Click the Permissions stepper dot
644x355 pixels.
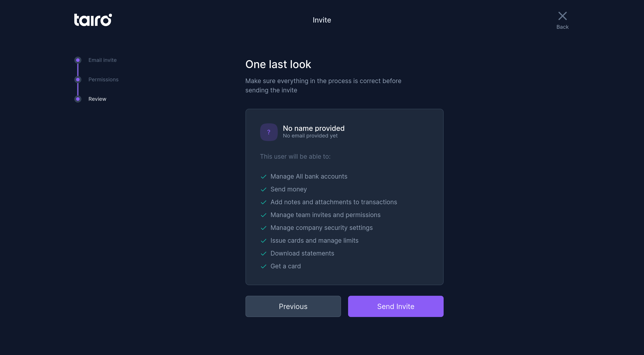pos(78,79)
